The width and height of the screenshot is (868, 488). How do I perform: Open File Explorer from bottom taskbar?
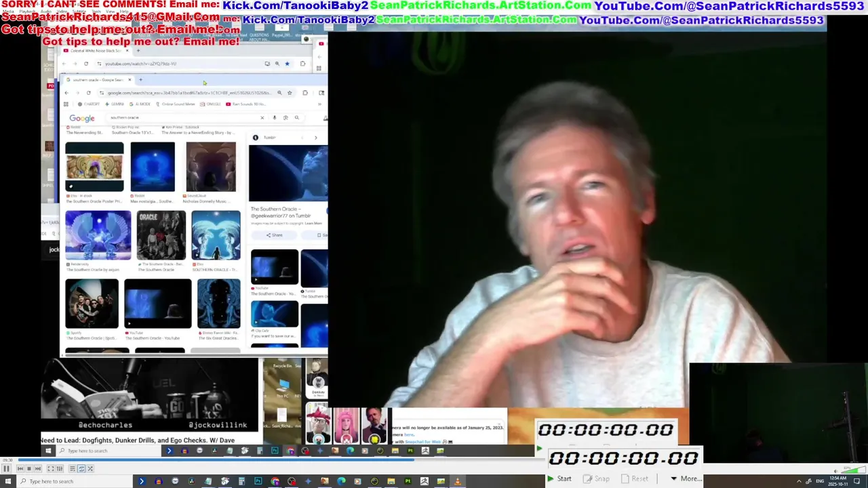click(x=391, y=481)
